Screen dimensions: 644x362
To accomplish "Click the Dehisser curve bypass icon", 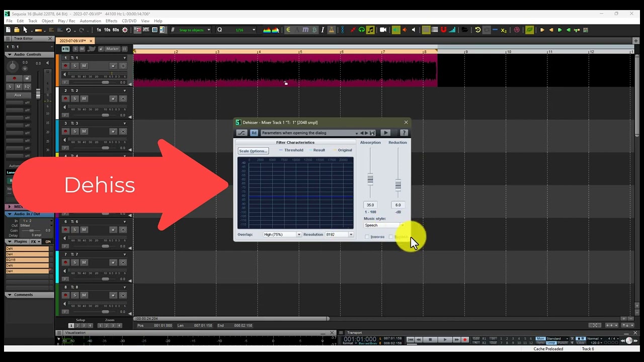I will (x=242, y=133).
